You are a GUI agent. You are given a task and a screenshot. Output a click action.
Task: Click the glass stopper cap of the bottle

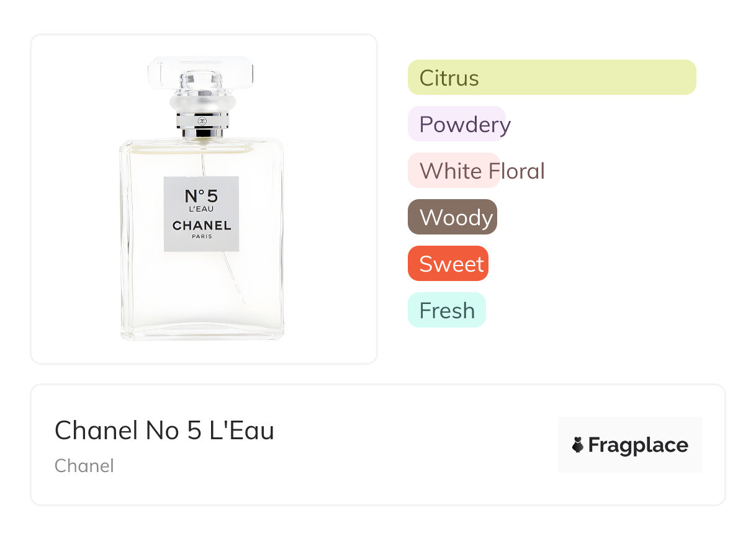click(201, 71)
